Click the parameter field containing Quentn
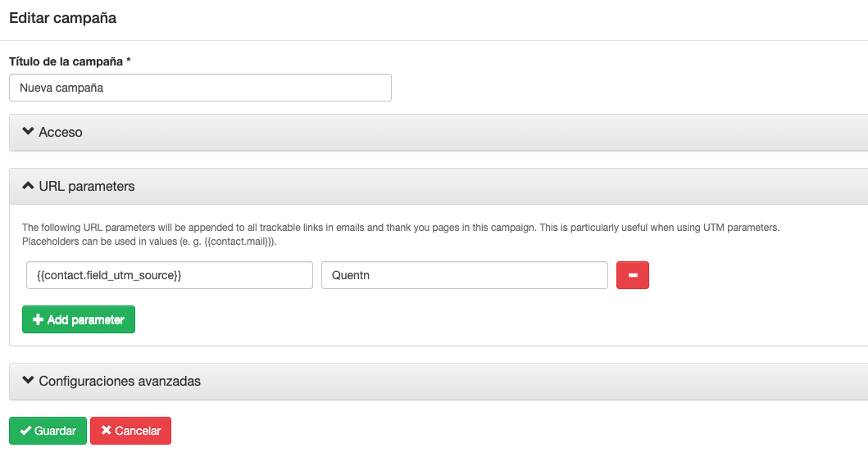This screenshot has width=868, height=452. 464,275
